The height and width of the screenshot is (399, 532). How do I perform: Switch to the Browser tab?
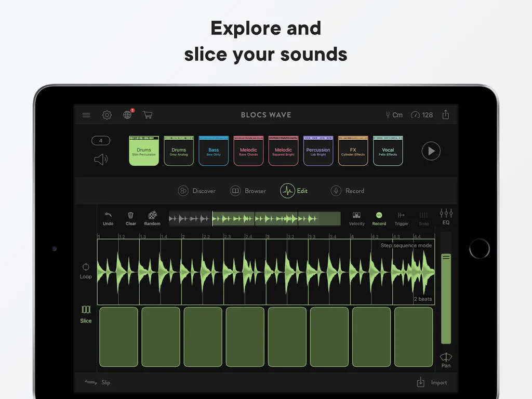coord(248,191)
